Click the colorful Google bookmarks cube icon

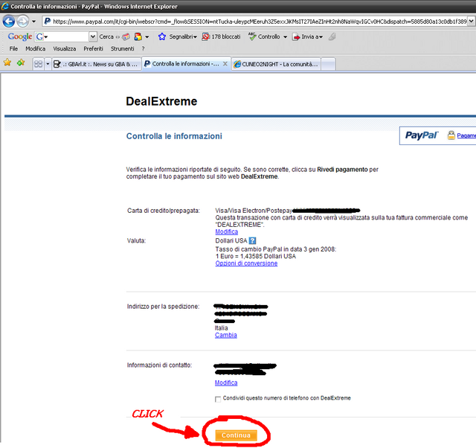coord(138,36)
